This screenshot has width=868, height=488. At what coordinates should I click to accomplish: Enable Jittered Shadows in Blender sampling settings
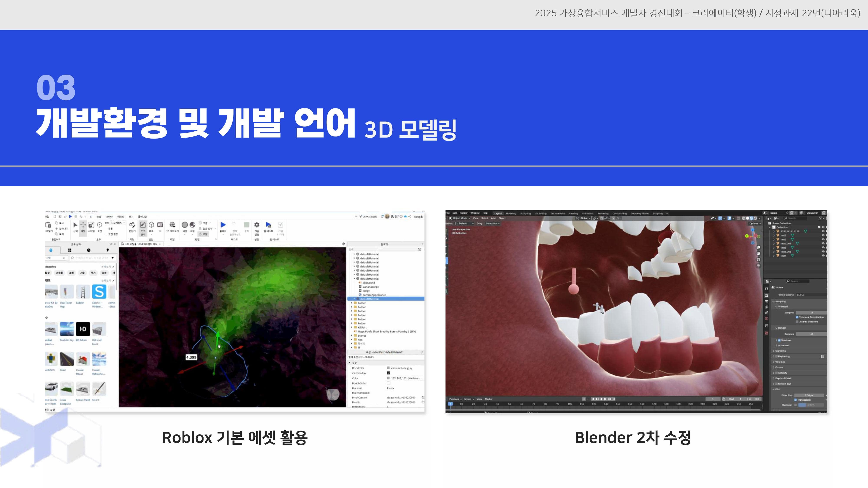click(x=797, y=322)
